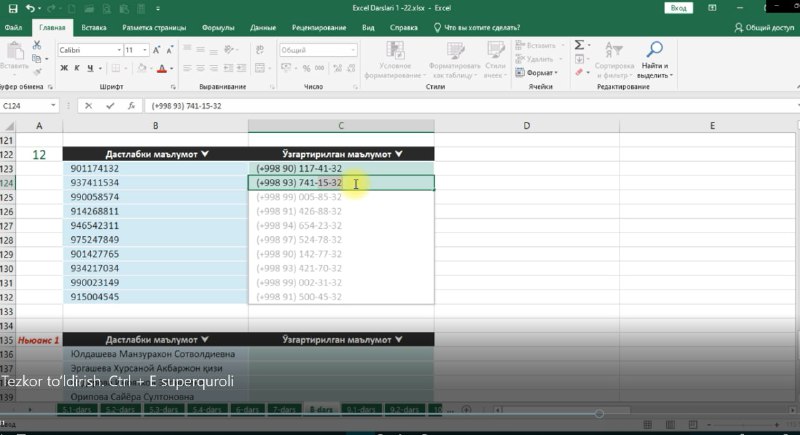The height and width of the screenshot is (435, 800).
Task: Open the Файл menu
Action: (x=13, y=28)
